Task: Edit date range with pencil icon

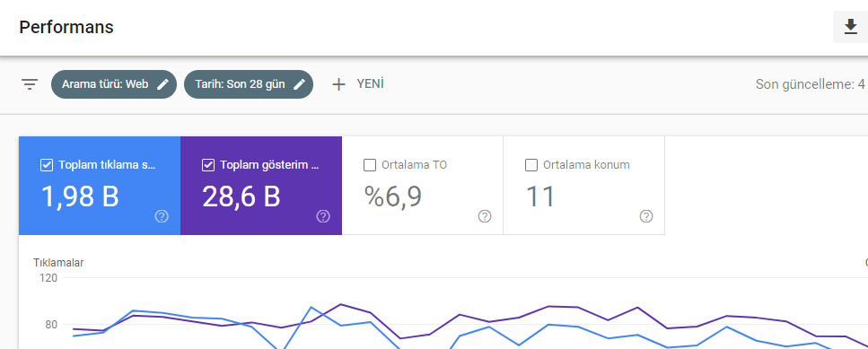Action: (299, 84)
